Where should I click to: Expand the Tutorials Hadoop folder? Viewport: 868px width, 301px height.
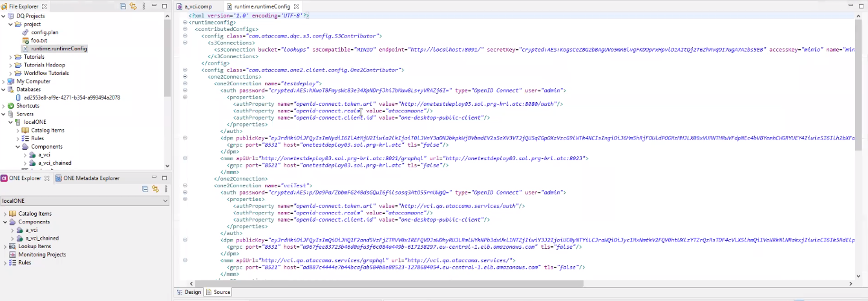(10, 65)
